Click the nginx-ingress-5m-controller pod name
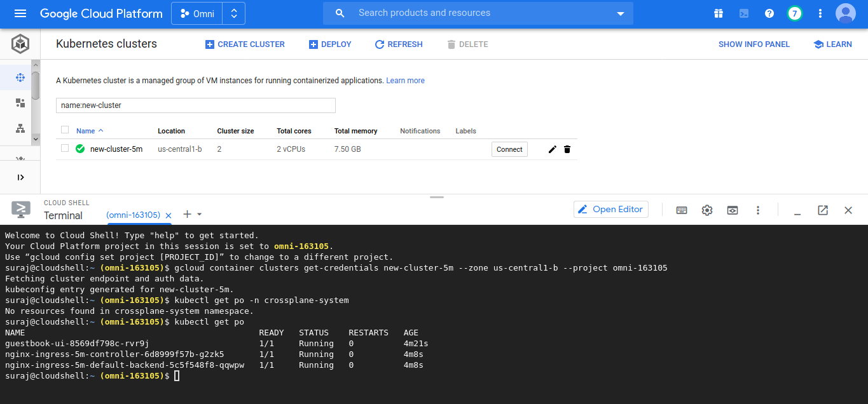The width and height of the screenshot is (868, 404). pyautogui.click(x=114, y=354)
